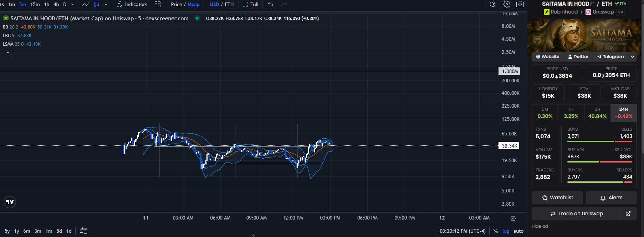
Task: Collapse the indicator legend chevron
Action: 8,52
